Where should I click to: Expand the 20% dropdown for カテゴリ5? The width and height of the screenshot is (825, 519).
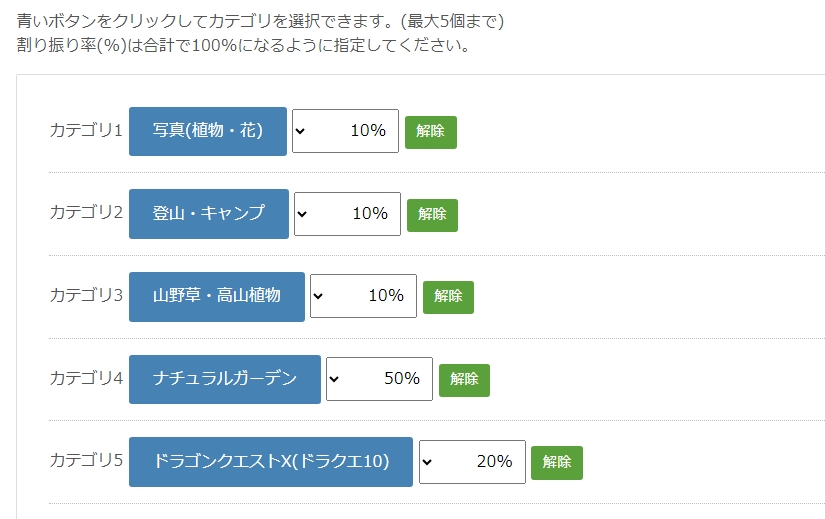pos(472,461)
